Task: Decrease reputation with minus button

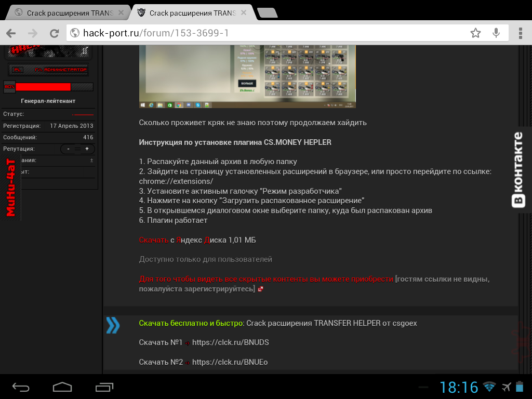Action: click(69, 149)
